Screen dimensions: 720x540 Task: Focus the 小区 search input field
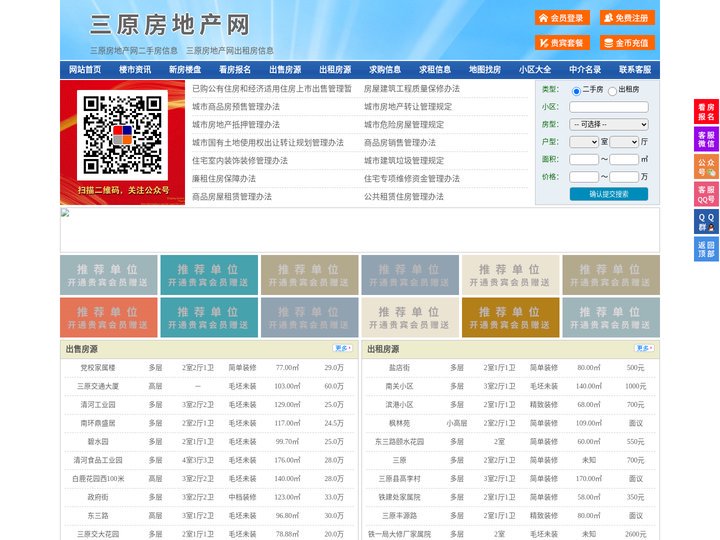[609, 107]
